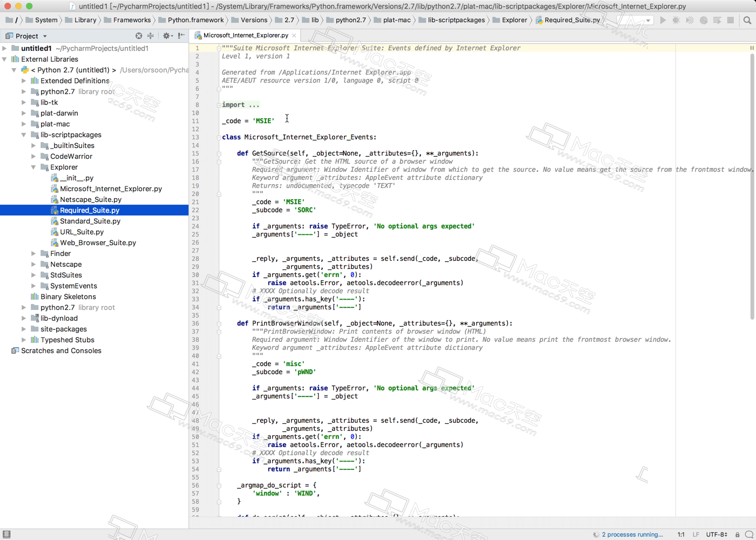Viewport: 756px width, 540px height.
Task: Click Library breadcrumb
Action: pos(85,20)
